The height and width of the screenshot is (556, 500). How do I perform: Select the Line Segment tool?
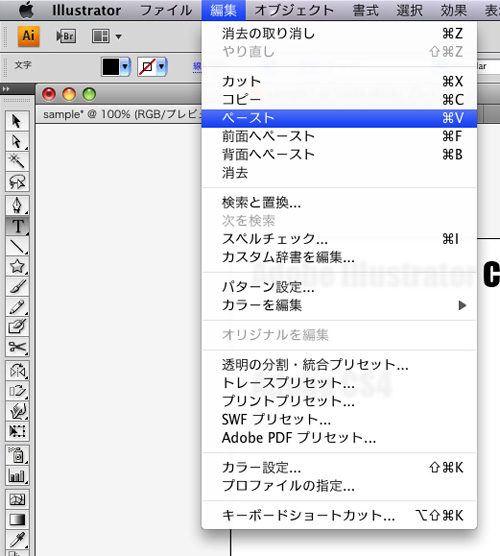[x=17, y=246]
